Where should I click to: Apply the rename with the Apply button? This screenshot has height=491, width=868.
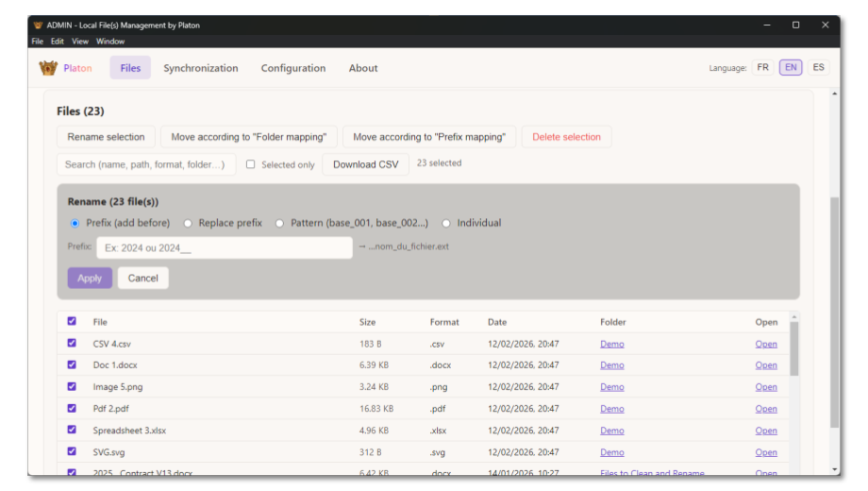[x=90, y=279]
